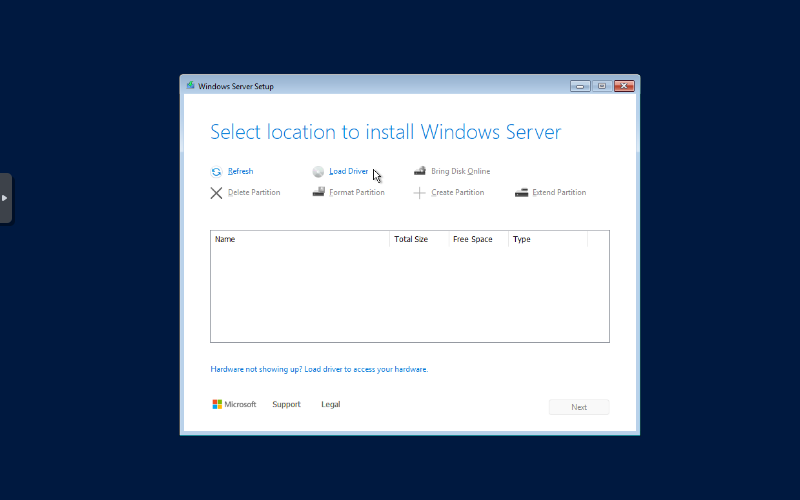Expand the side panel arrow on left edge

(5, 198)
